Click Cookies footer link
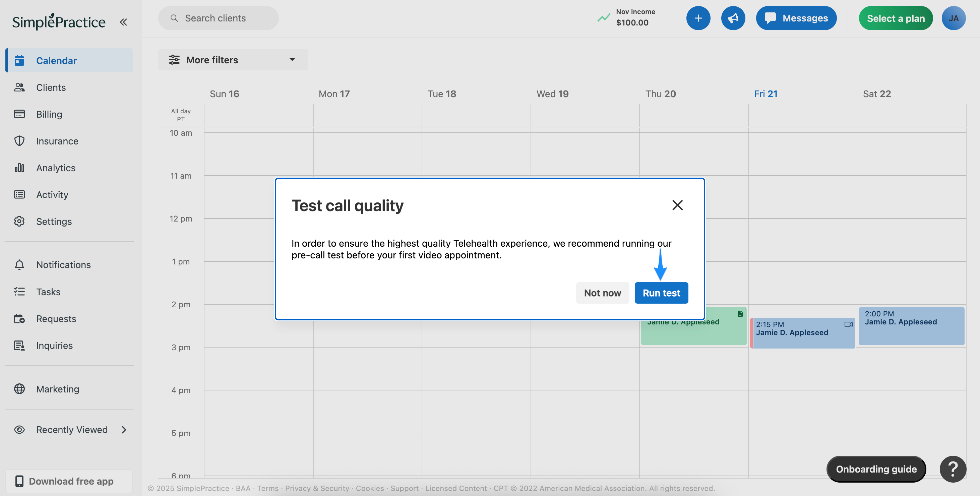Screen dimensions: 980x496 pos(370,488)
